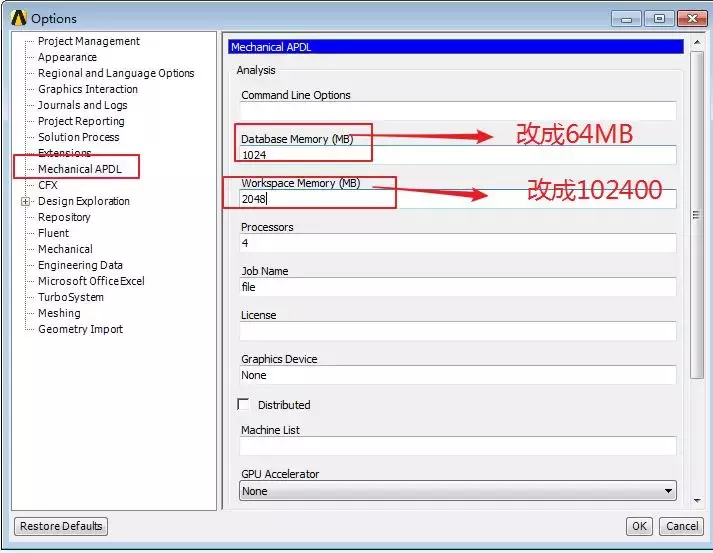Open Microsoft Office Excel options

[91, 281]
